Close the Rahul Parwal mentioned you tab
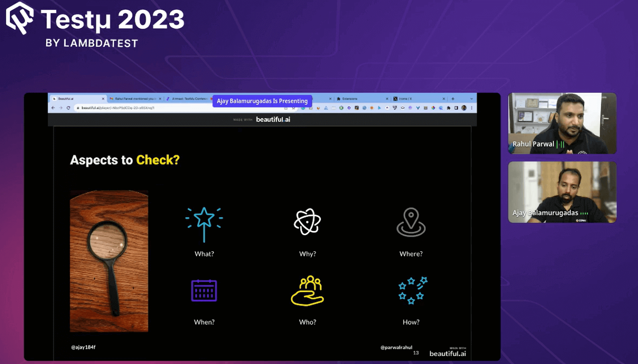 [x=160, y=98]
